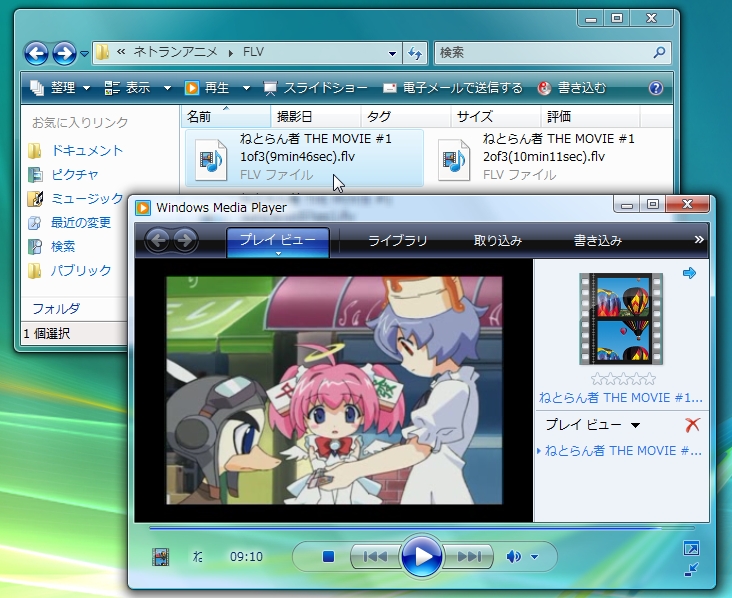Click the video playback area
The height and width of the screenshot is (598, 732).
[x=334, y=390]
